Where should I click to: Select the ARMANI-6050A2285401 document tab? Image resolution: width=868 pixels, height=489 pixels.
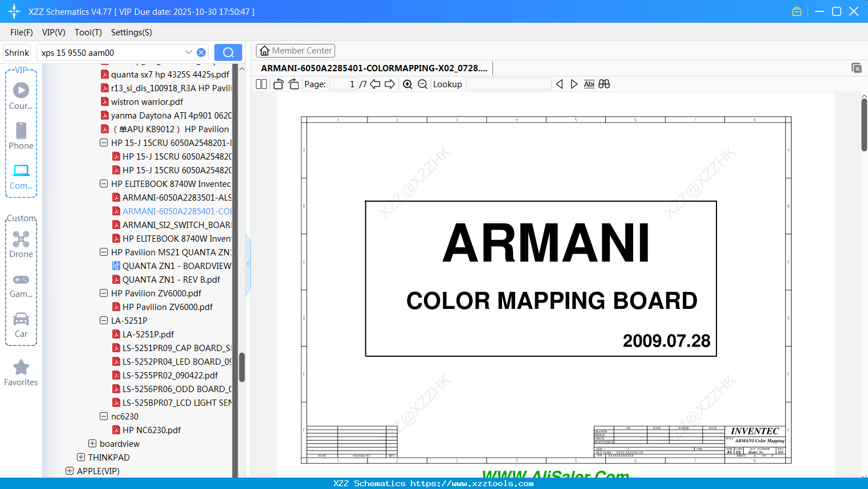click(374, 68)
